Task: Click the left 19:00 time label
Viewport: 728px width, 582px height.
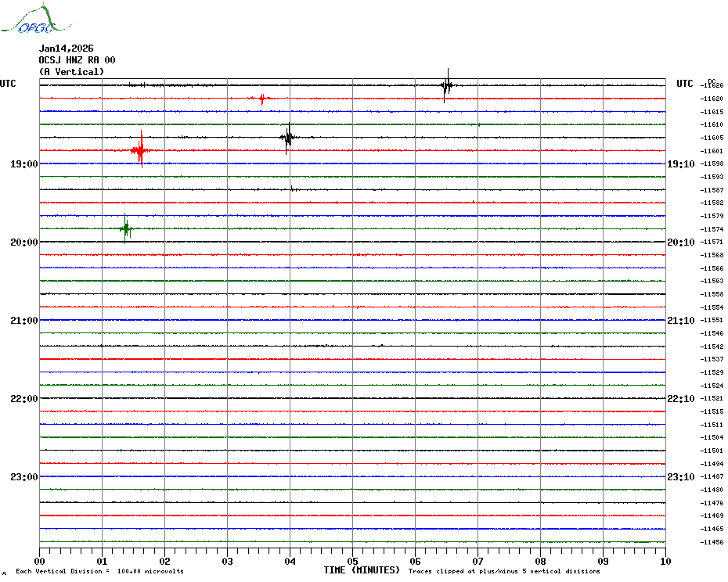Action: coord(24,163)
